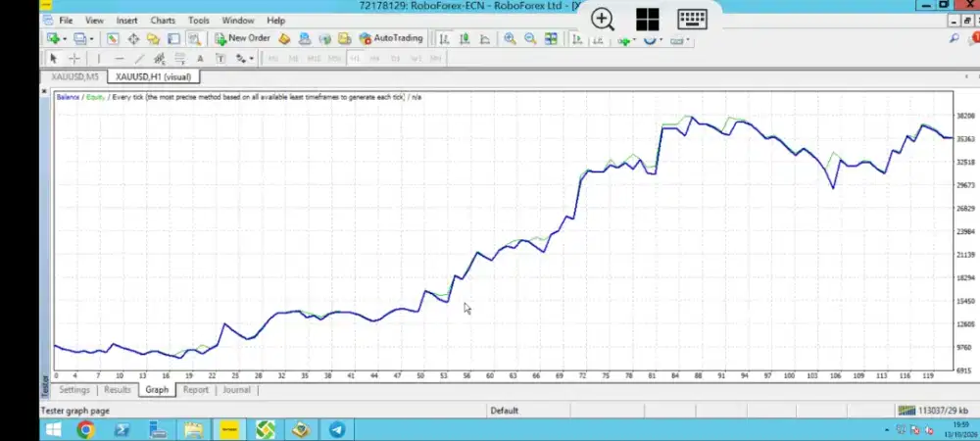Open the New Chart toolbar icon
This screenshot has height=441, width=980.
click(53, 39)
